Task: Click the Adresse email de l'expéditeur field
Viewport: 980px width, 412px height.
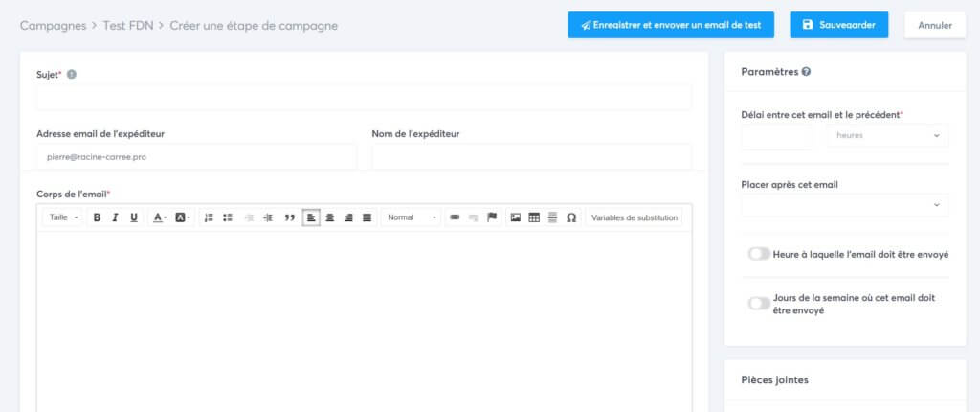Action: tap(197, 157)
